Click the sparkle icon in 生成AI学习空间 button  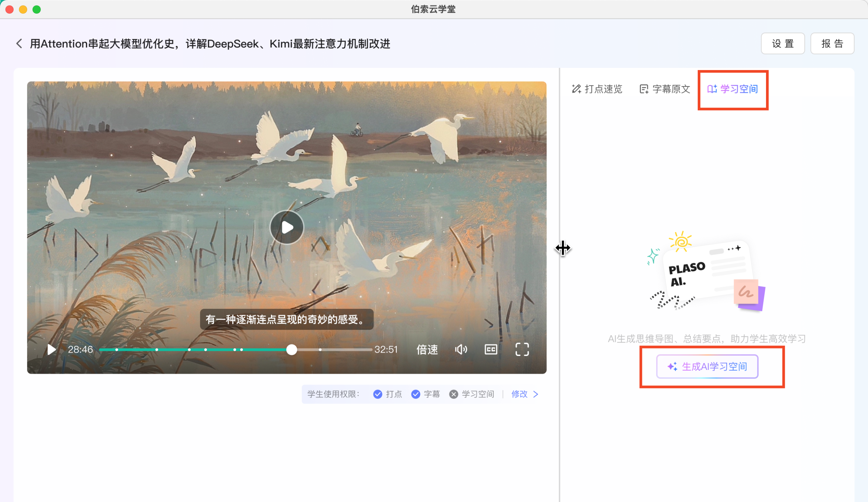(672, 367)
